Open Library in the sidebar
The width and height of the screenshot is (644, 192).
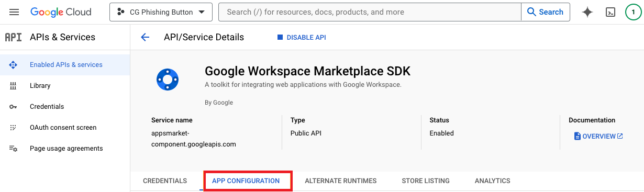click(x=65, y=86)
